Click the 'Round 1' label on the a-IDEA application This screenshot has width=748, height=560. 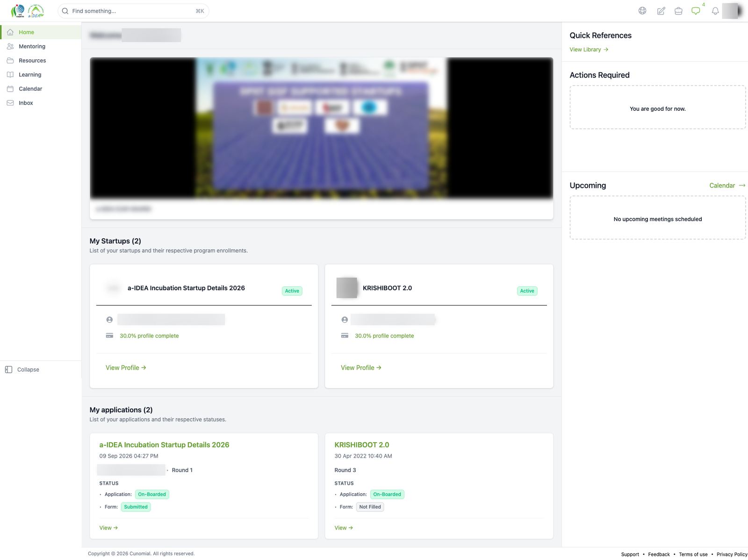(182, 470)
